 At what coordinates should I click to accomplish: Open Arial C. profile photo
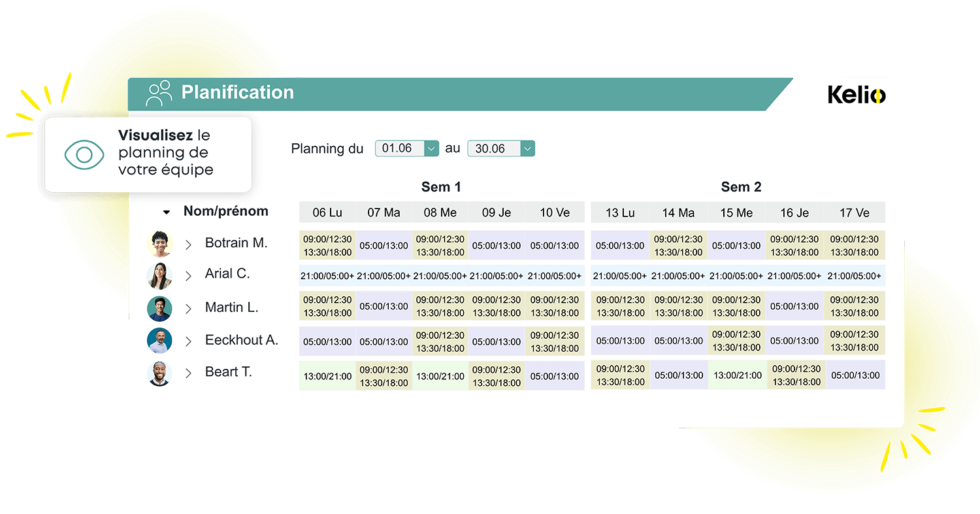(159, 275)
